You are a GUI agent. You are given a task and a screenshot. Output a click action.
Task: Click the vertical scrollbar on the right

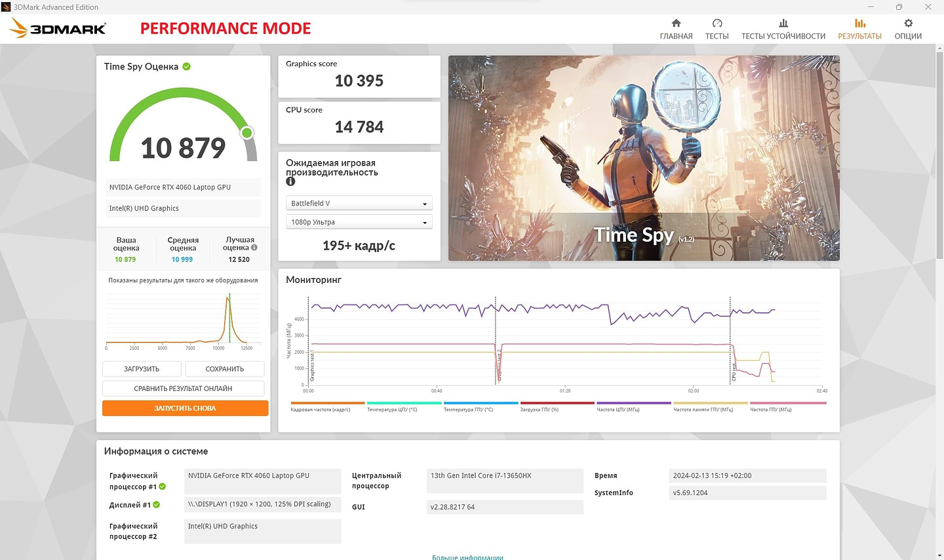939,155
